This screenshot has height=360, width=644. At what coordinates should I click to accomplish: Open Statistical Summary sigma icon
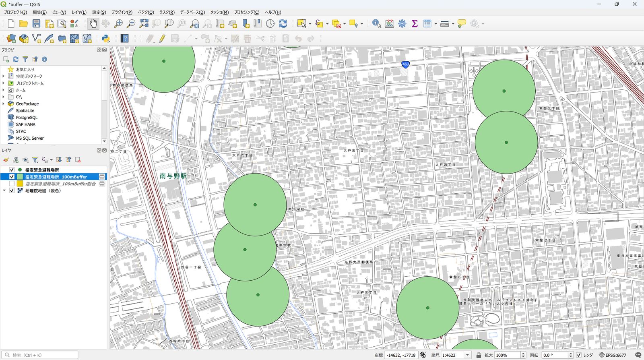(x=415, y=24)
